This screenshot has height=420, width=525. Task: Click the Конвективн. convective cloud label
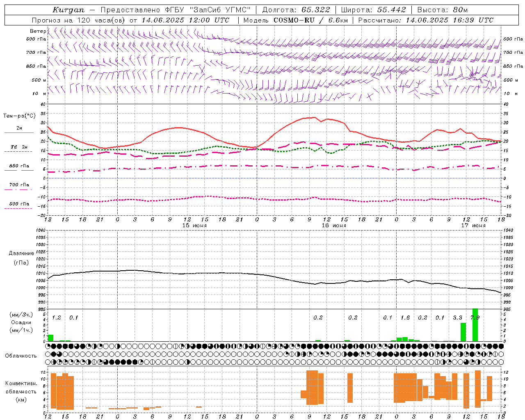pyautogui.click(x=21, y=383)
